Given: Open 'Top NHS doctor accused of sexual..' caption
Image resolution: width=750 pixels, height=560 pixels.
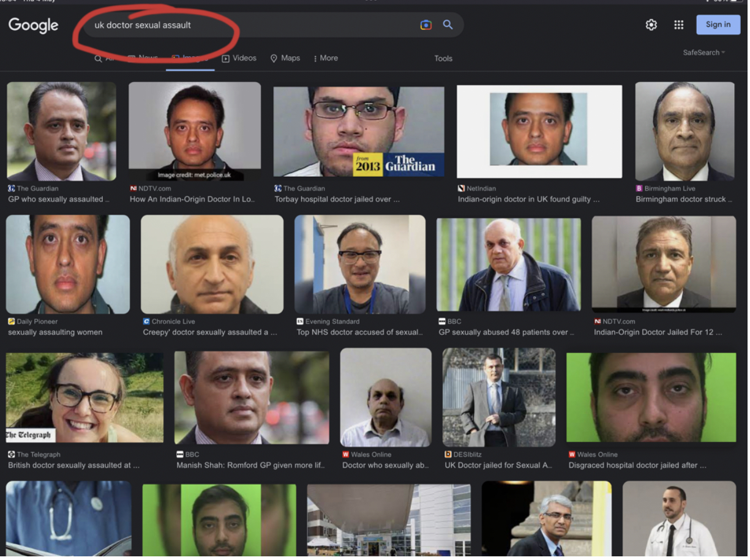Looking at the screenshot, I should (359, 332).
